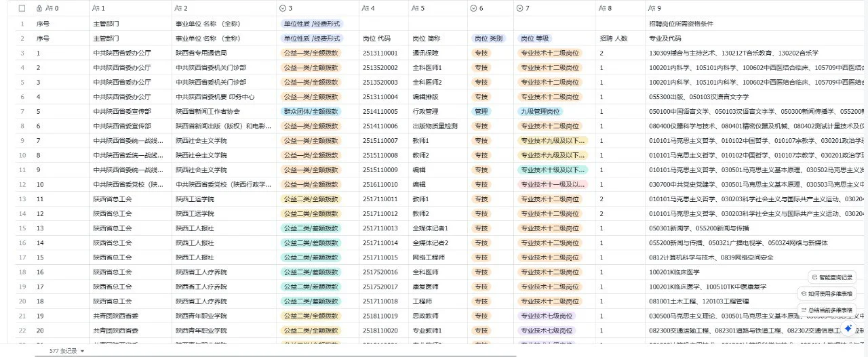Image resolution: width=868 pixels, height=357 pixels.
Task: Click the text-type icon of column 2 header
Action: tap(178, 8)
